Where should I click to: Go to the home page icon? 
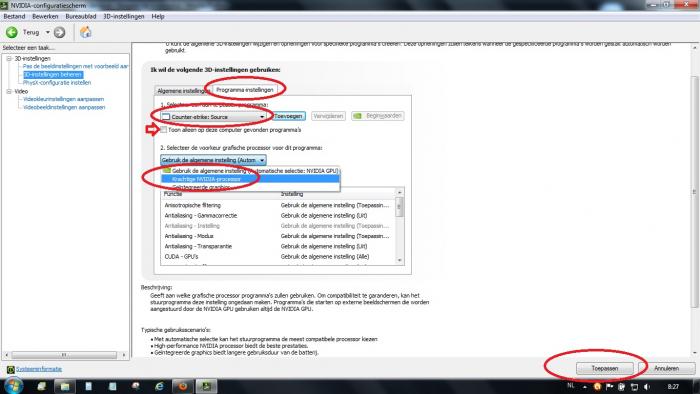tap(85, 32)
